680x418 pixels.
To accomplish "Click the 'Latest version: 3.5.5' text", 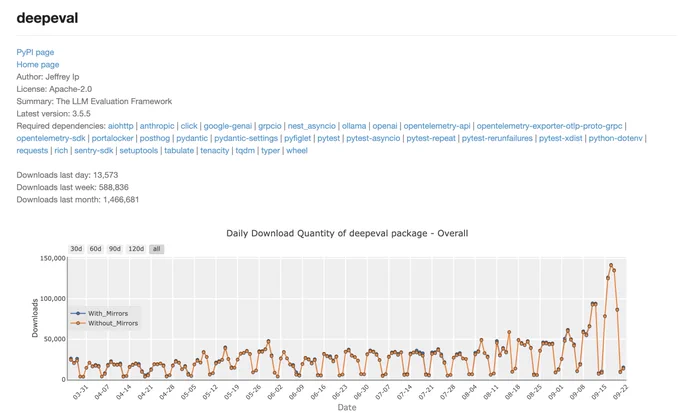I will tap(53, 114).
